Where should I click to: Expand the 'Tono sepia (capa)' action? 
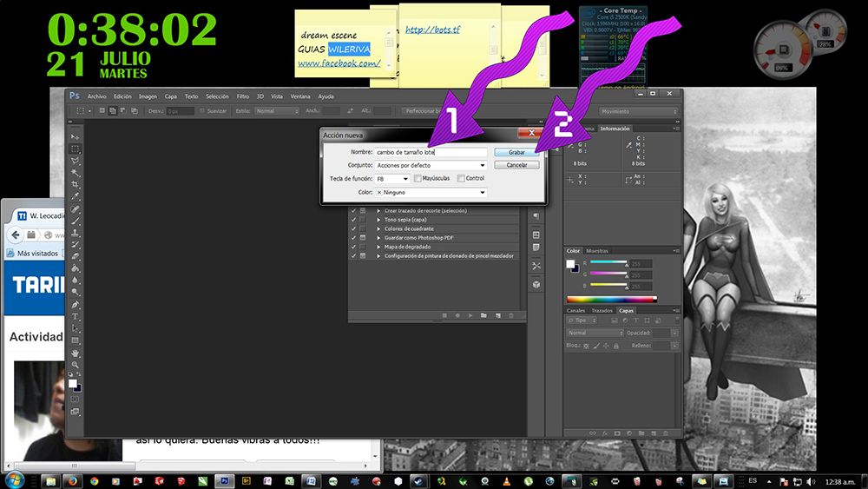[378, 220]
